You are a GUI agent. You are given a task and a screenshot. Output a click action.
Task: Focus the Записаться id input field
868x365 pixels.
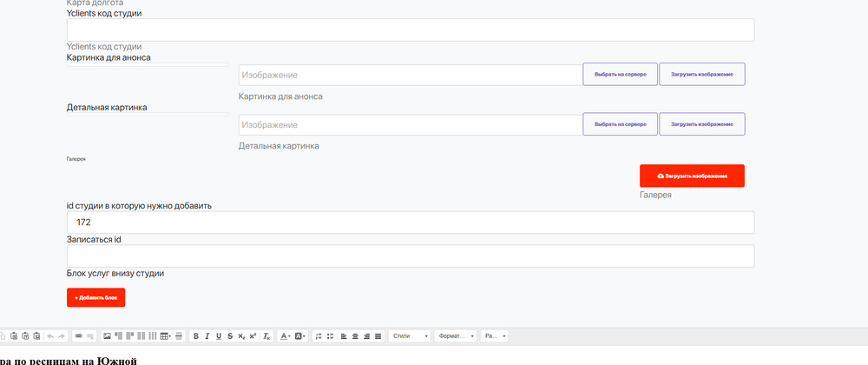tap(410, 256)
